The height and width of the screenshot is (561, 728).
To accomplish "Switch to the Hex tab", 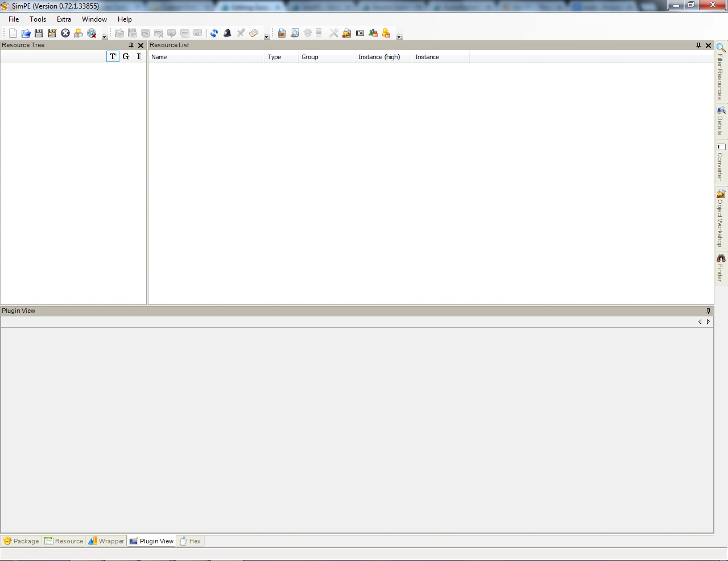I will click(191, 541).
